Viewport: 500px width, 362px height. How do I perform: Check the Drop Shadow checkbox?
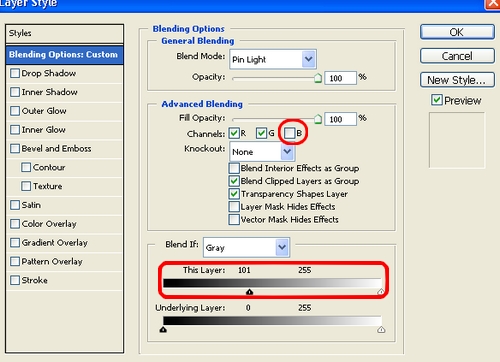pos(15,73)
